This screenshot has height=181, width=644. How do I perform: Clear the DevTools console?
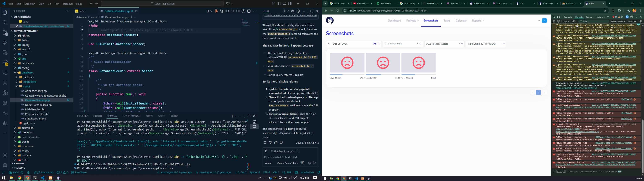pos(558,22)
